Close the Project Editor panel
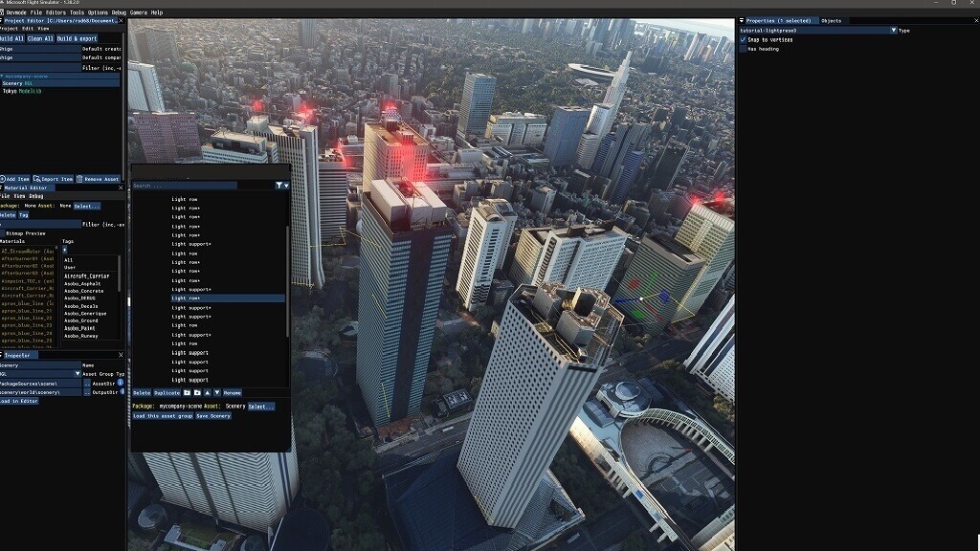Image resolution: width=980 pixels, height=551 pixels. tap(121, 21)
